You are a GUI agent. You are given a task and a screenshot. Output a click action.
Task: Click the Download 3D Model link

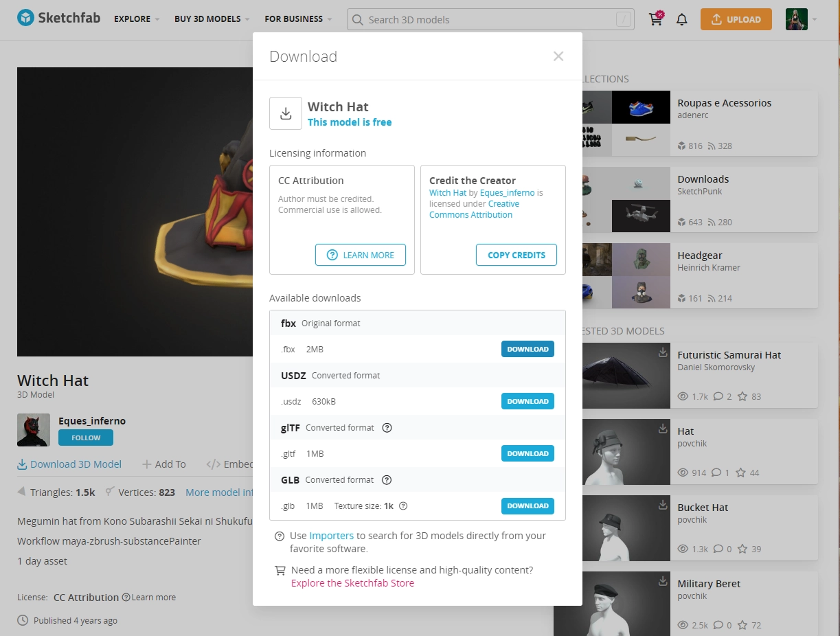point(69,464)
